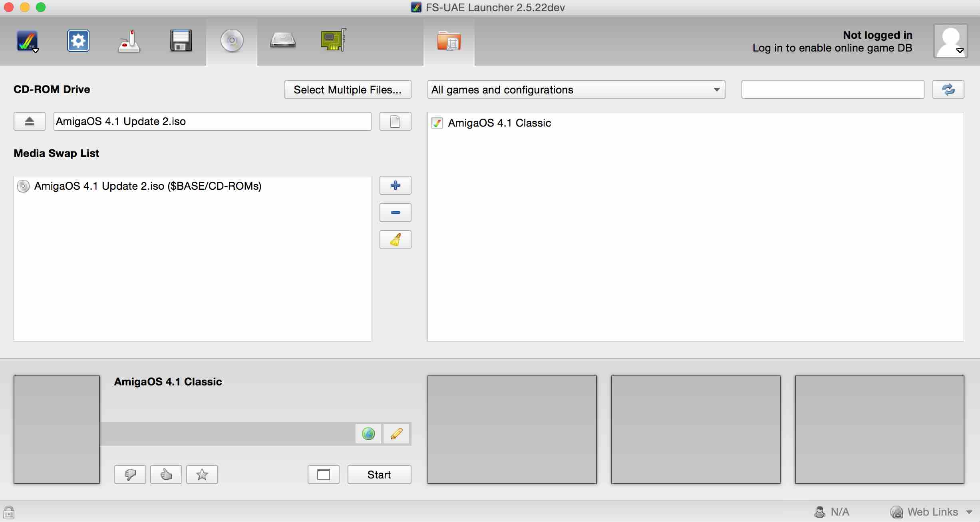Toggle the configurations folder browser tab
The height and width of the screenshot is (522, 980).
pyautogui.click(x=449, y=41)
